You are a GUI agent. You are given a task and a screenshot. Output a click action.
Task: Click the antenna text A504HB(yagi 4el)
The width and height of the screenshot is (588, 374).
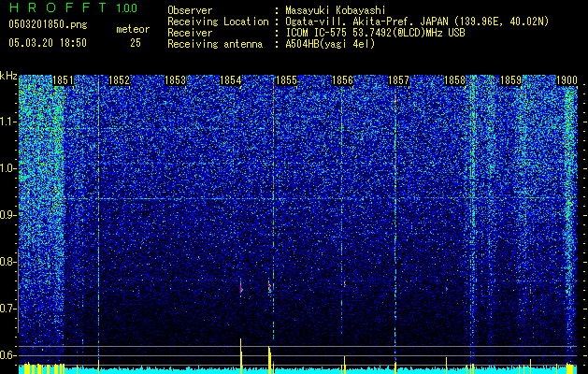pyautogui.click(x=330, y=44)
